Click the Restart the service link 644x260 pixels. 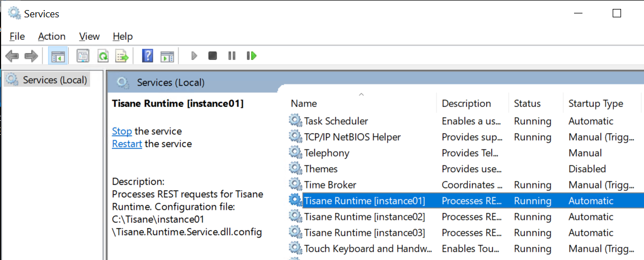click(127, 144)
